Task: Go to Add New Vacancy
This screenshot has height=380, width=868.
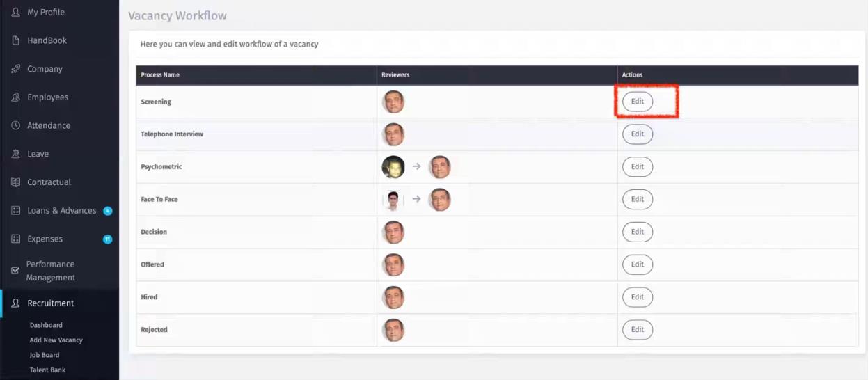Action: pyautogui.click(x=56, y=340)
